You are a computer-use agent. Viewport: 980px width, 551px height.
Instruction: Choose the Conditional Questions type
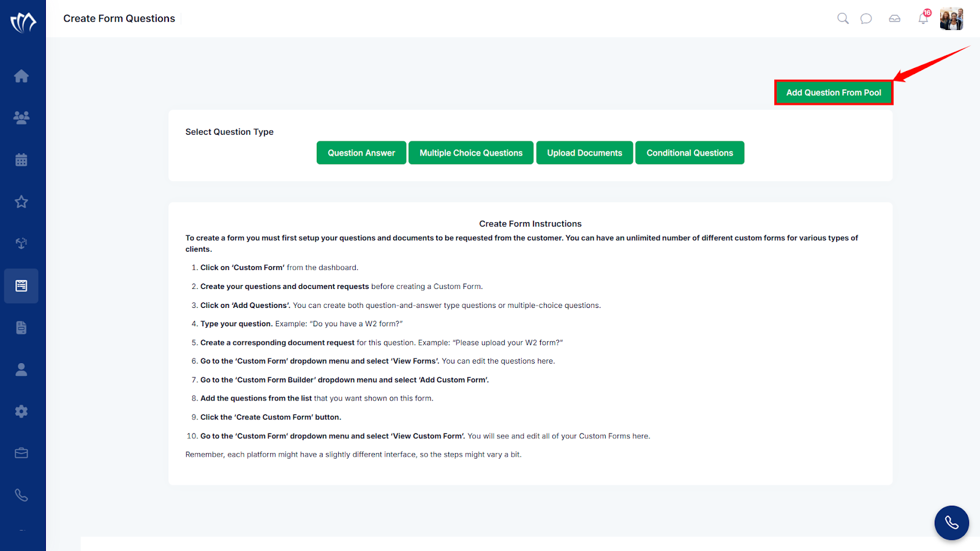[690, 153]
